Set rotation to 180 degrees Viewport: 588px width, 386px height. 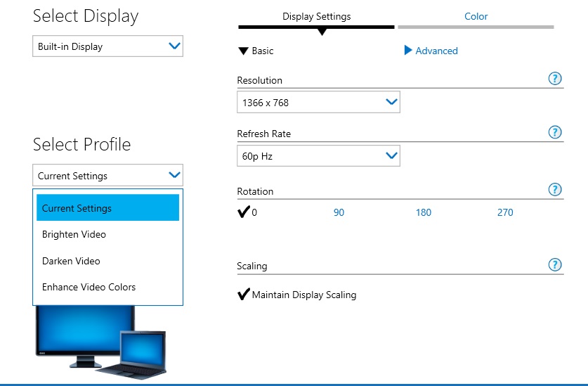423,212
